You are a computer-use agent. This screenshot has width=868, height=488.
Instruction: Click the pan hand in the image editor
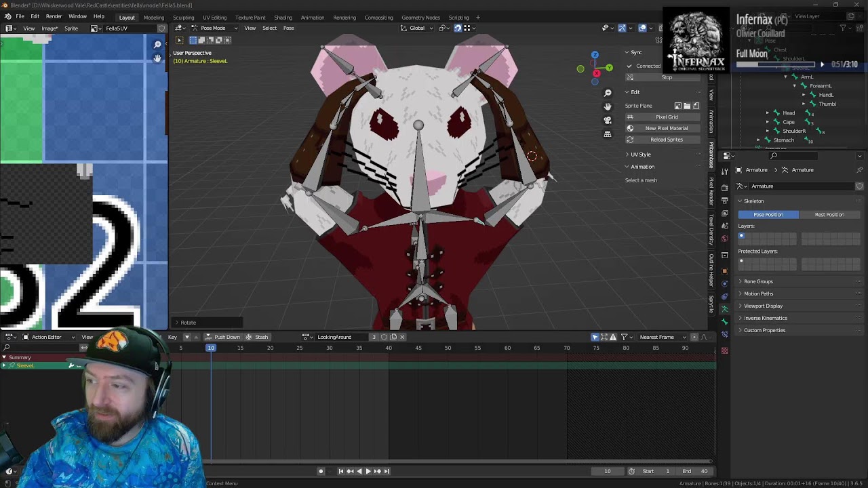point(157,58)
